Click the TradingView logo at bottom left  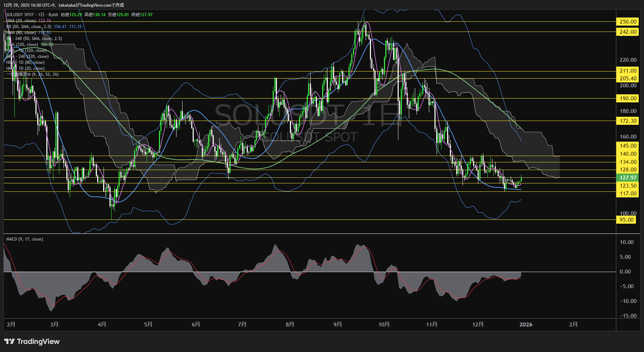click(32, 341)
